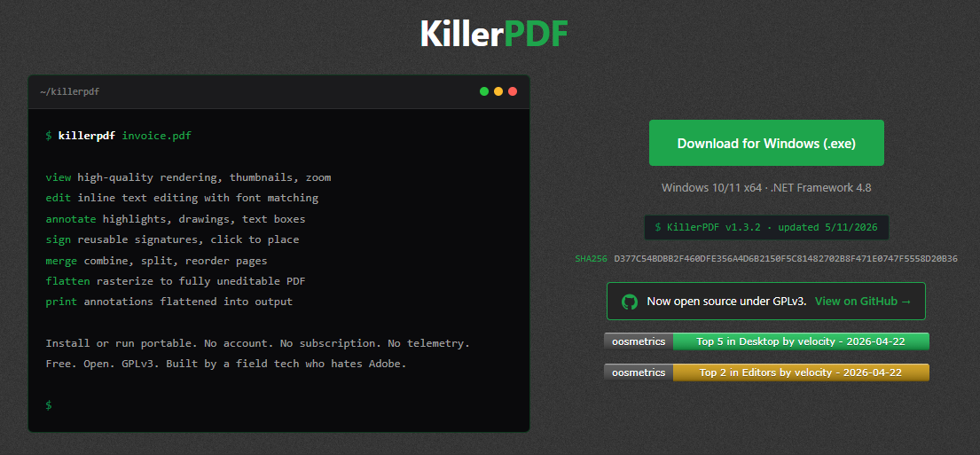Click the 'edit' feature keyword
Image resolution: width=980 pixels, height=455 pixels.
pos(59,198)
